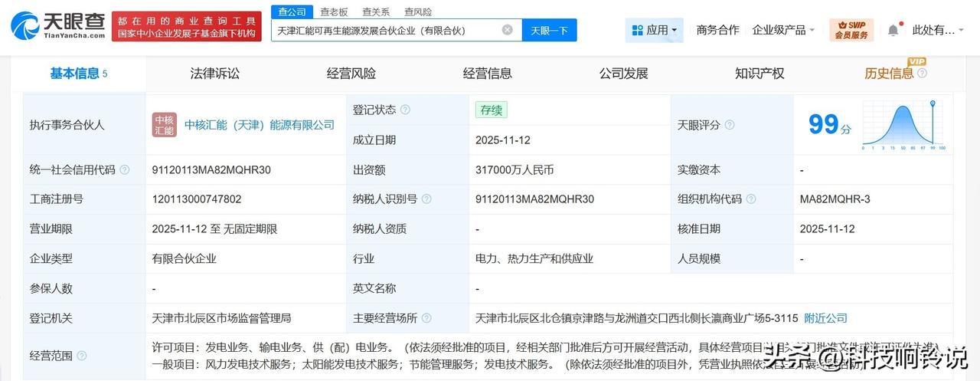Screen dimensions: 980x381
Task: Select the 查风险 search tab
Action: (x=418, y=11)
